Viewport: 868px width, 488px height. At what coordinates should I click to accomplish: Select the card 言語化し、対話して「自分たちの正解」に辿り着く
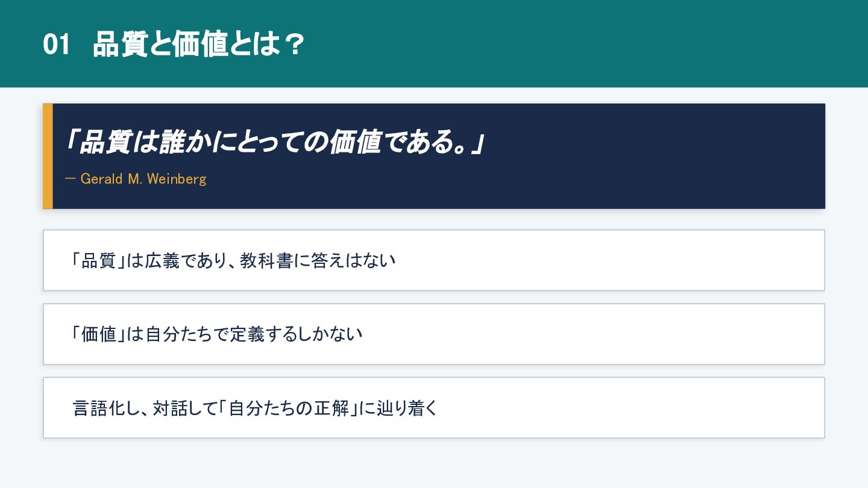[x=434, y=407]
